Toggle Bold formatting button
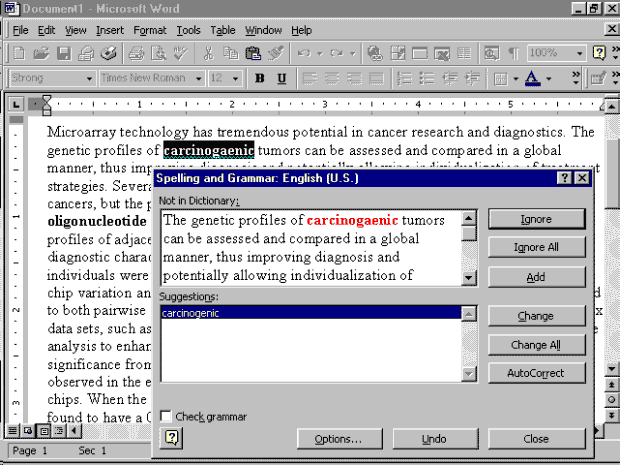 coord(259,78)
